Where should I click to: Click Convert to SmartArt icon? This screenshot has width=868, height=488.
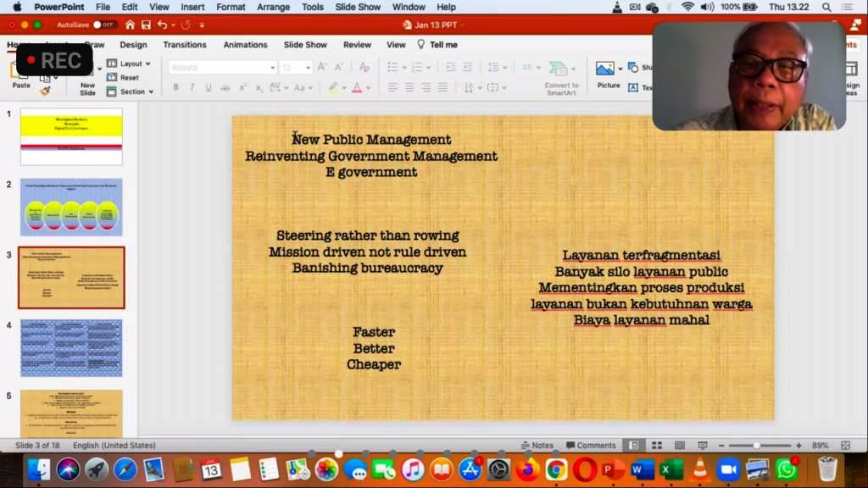click(x=560, y=76)
